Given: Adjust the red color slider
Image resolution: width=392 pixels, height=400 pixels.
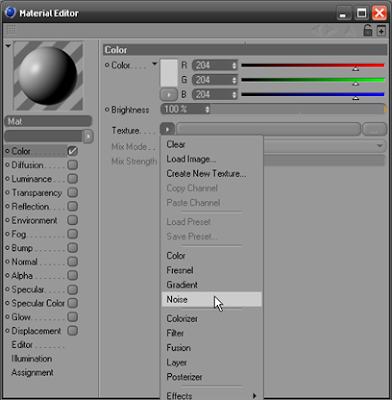Looking at the screenshot, I should tap(313, 66).
